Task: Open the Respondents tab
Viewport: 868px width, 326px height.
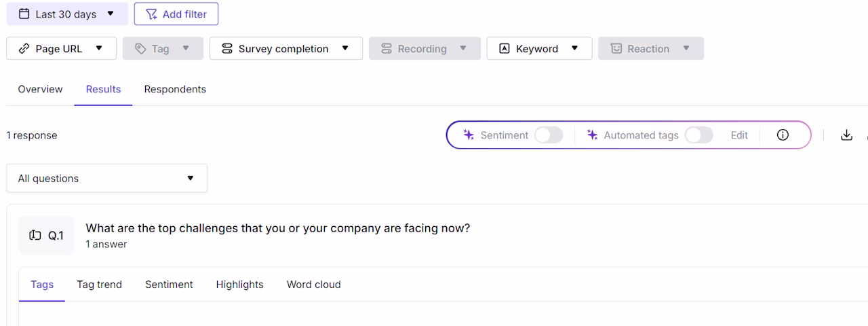Action: [175, 89]
